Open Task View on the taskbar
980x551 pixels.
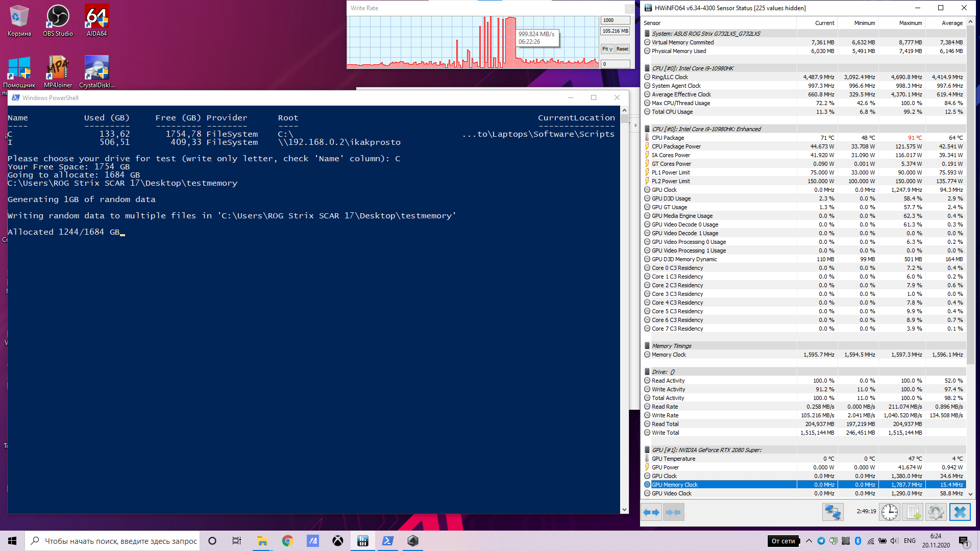pyautogui.click(x=237, y=541)
